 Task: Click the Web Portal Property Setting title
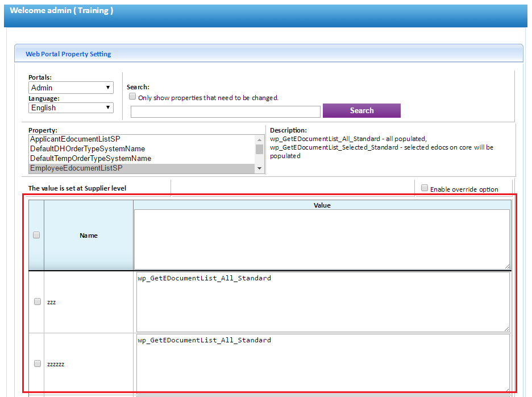[68, 54]
